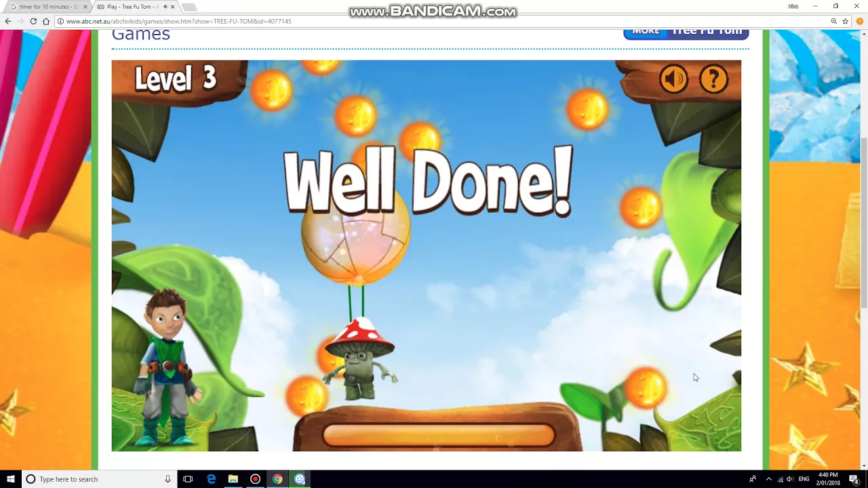Image resolution: width=868 pixels, height=488 pixels.
Task: Switch to Google Chrome taskbar icon
Action: (x=277, y=479)
